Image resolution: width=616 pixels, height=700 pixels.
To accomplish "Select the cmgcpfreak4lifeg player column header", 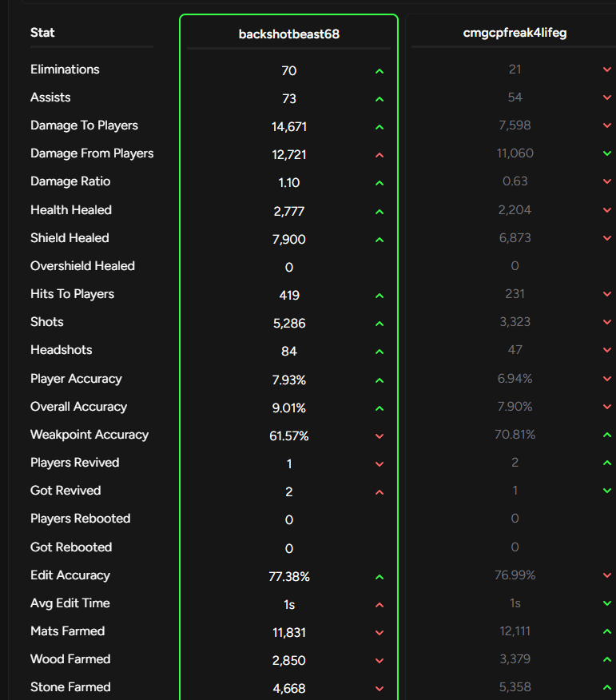I will (x=515, y=33).
